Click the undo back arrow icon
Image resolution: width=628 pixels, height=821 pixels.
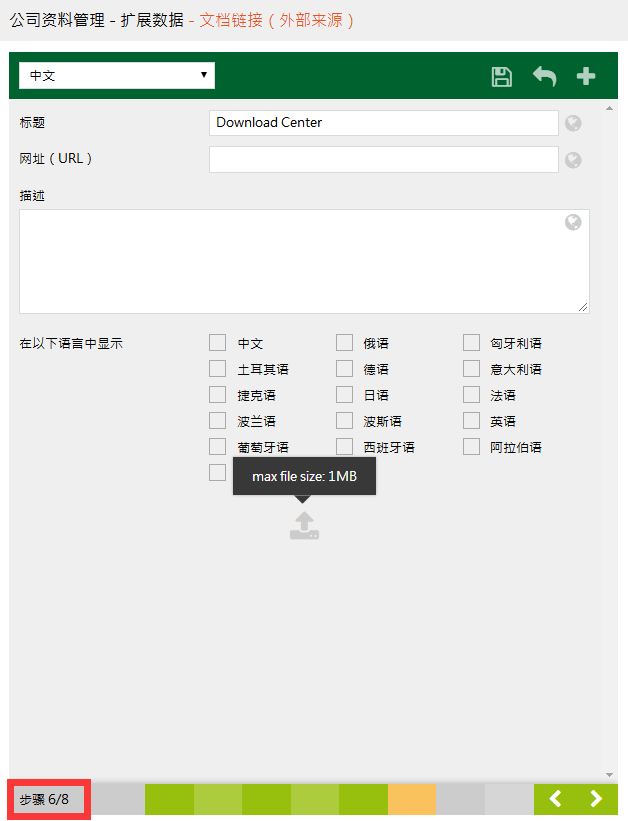(544, 77)
